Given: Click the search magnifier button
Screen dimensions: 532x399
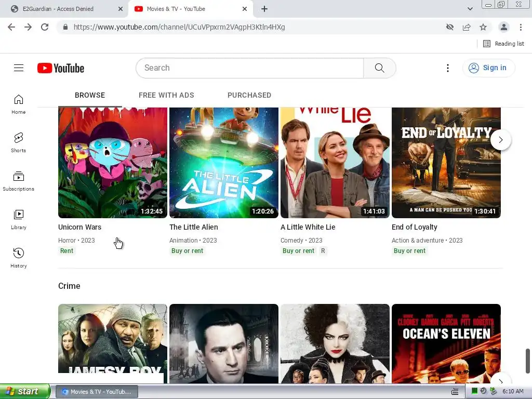Looking at the screenshot, I should pos(380,68).
